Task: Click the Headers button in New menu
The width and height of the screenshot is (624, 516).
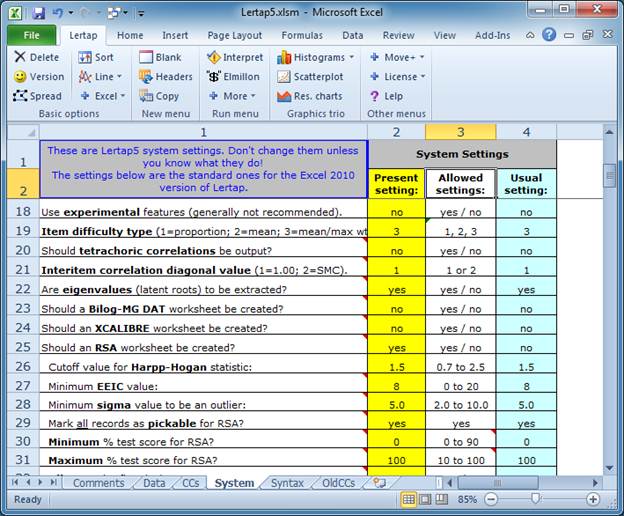Action: (x=165, y=77)
